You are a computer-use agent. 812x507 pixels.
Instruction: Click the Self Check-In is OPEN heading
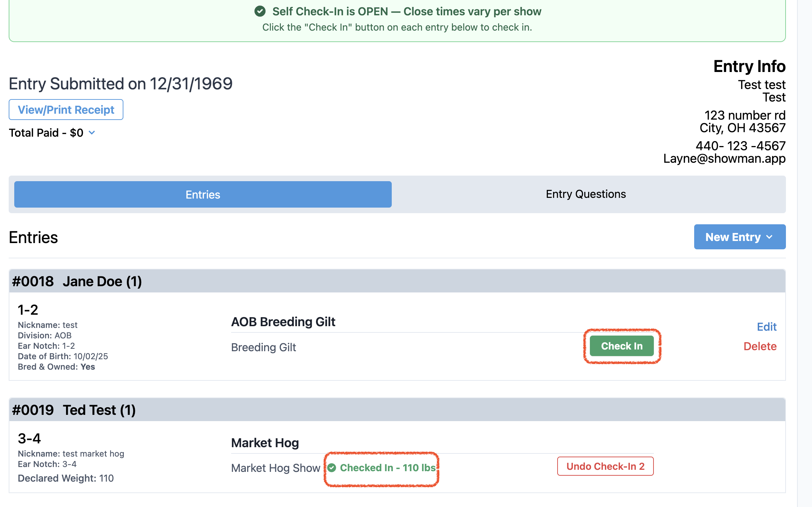click(x=406, y=11)
